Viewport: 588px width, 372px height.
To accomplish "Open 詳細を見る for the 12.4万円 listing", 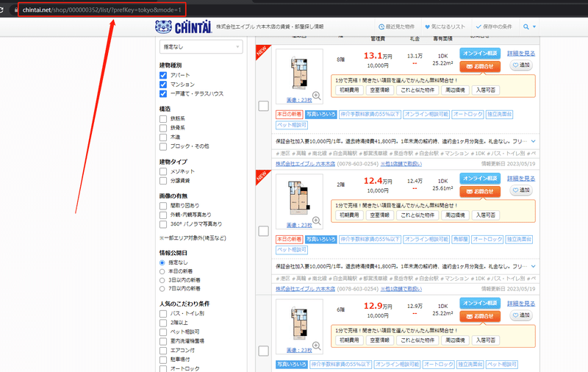I will coord(521,179).
